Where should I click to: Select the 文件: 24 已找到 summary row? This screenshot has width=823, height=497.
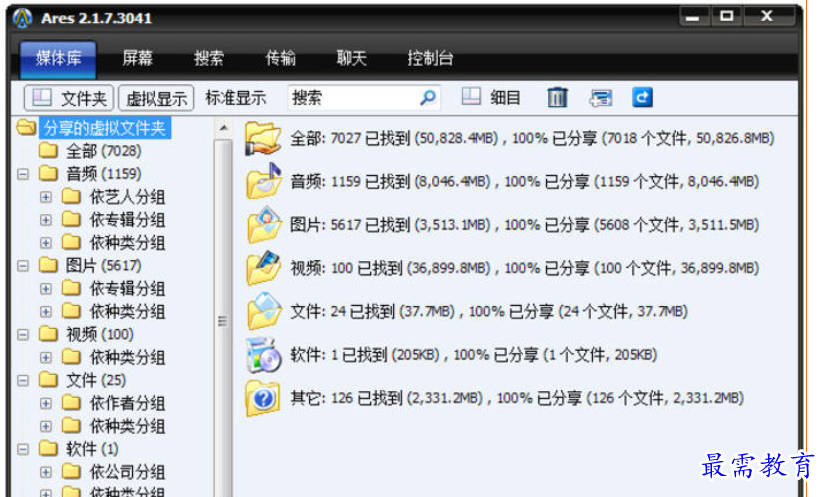[489, 311]
